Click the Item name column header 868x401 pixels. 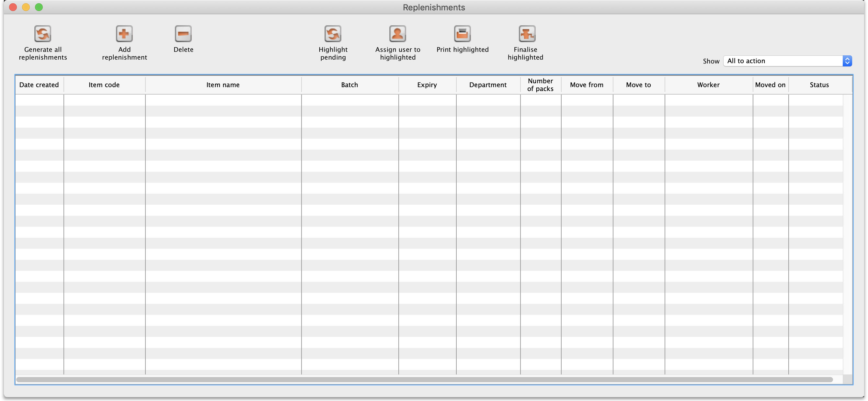pos(223,85)
